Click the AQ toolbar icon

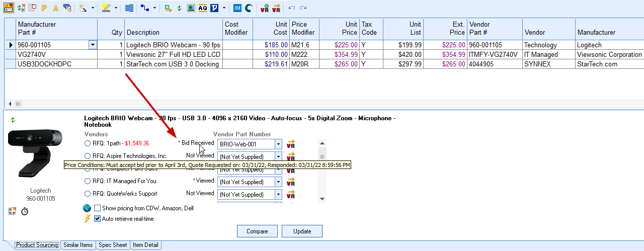tap(203, 8)
